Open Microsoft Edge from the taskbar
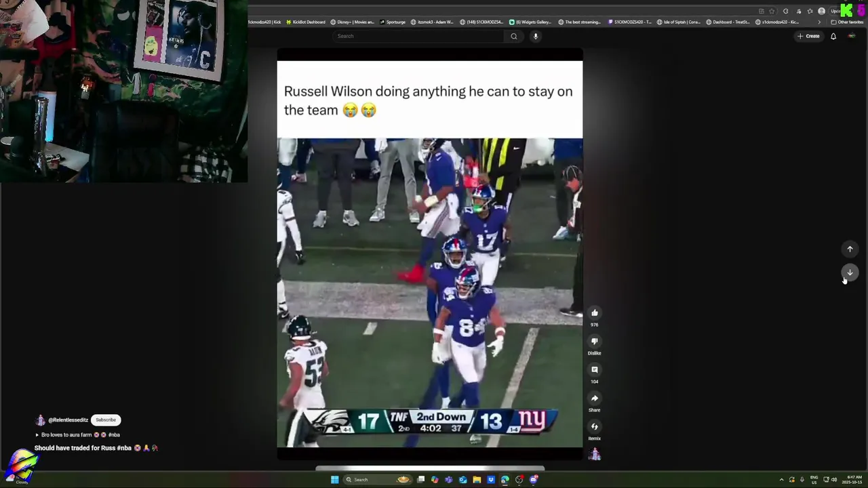 [x=505, y=479]
